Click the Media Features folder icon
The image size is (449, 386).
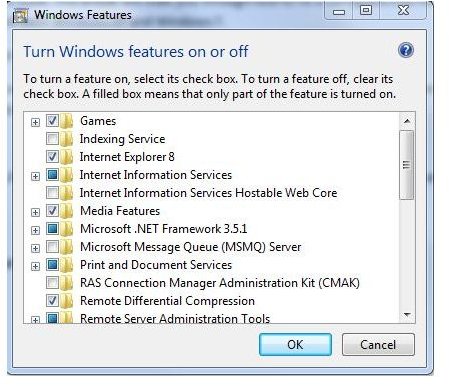[67, 211]
